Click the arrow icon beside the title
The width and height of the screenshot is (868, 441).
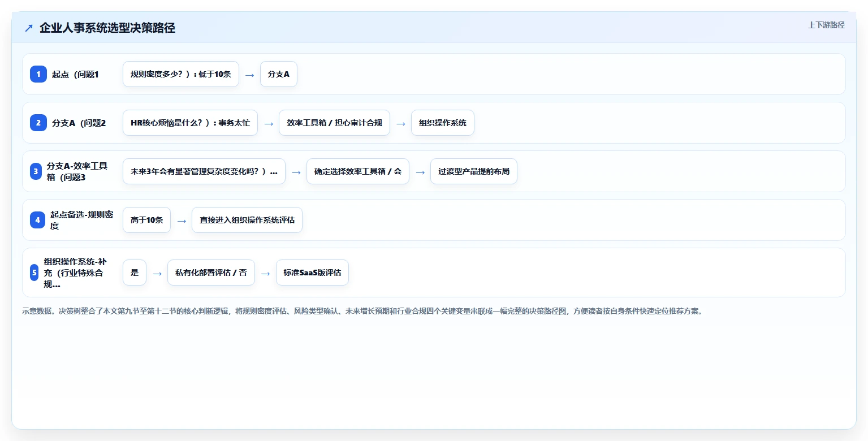point(29,28)
